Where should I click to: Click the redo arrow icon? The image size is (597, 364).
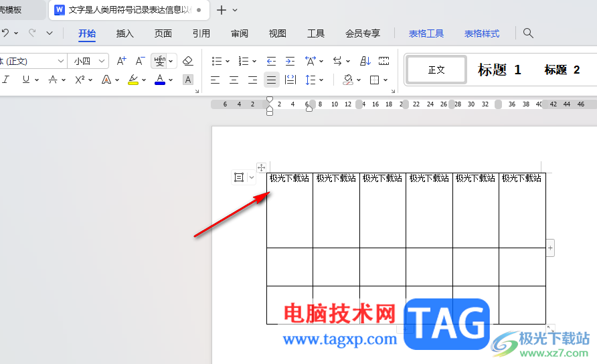pos(32,33)
